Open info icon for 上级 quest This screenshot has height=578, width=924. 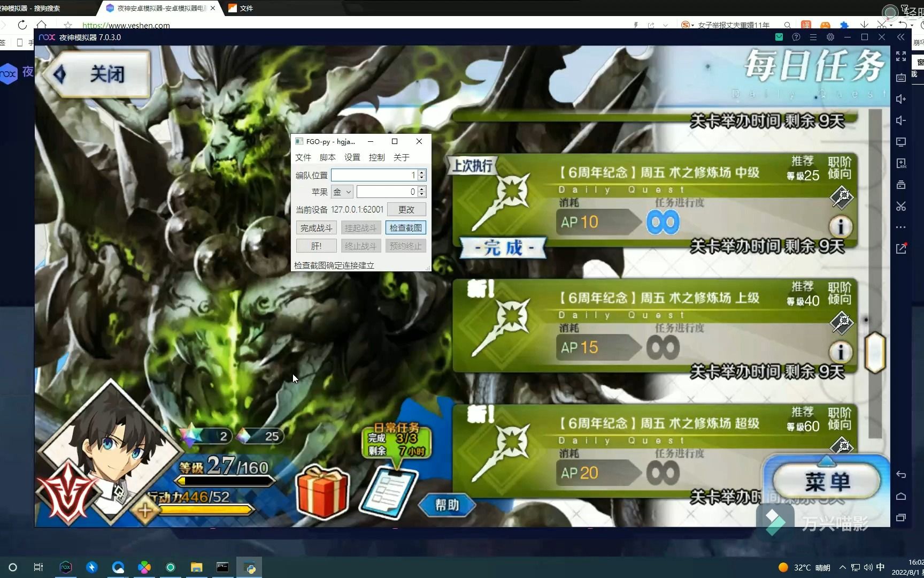tap(841, 352)
